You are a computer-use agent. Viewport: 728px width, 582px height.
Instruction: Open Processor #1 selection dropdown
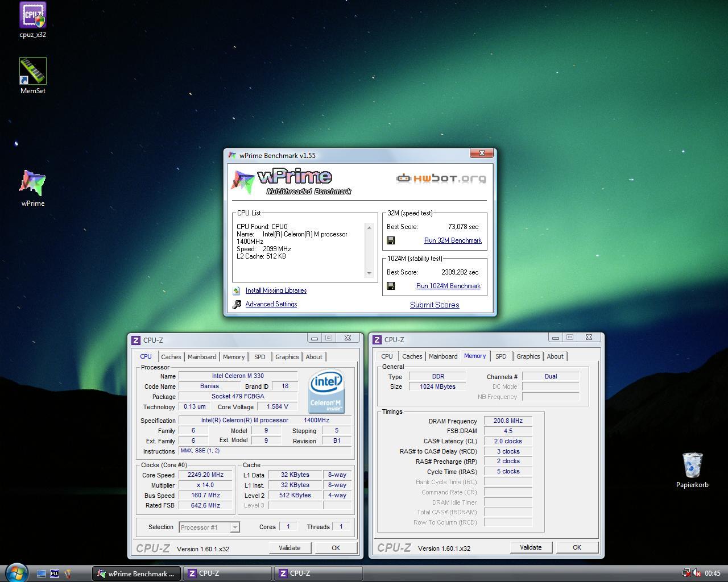click(209, 527)
